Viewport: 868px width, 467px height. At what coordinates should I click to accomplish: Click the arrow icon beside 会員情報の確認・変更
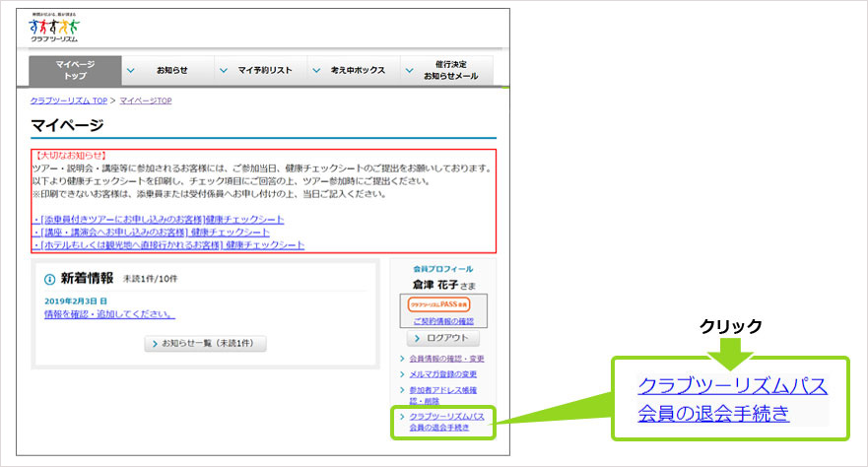tap(403, 359)
